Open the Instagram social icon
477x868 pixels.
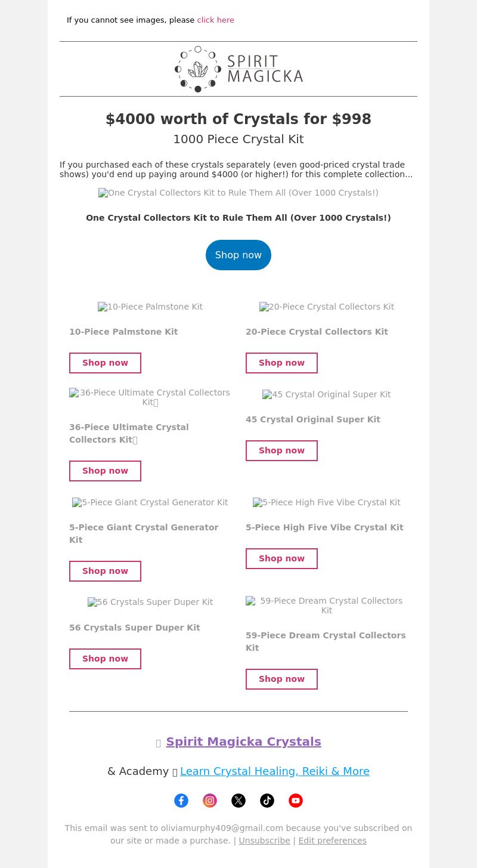pyautogui.click(x=210, y=801)
